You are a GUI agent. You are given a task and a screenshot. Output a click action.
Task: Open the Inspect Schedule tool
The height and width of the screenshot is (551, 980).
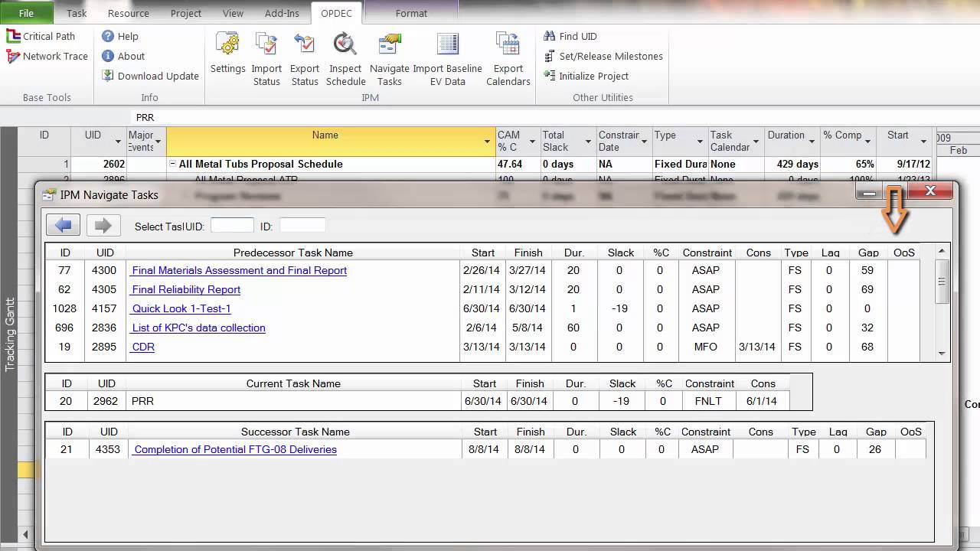pyautogui.click(x=345, y=59)
